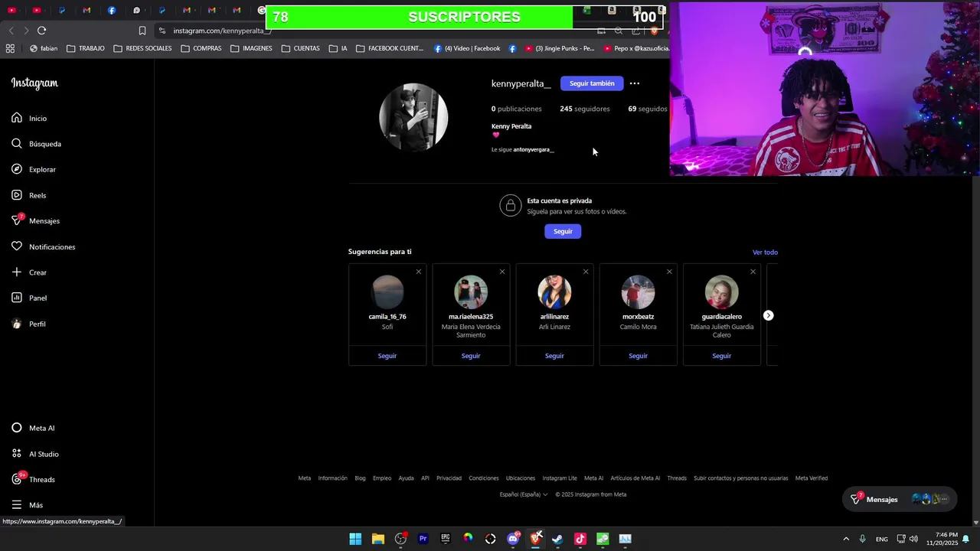Image resolution: width=980 pixels, height=551 pixels.
Task: Dismiss the arlilinarez suggestion
Action: coord(586,272)
